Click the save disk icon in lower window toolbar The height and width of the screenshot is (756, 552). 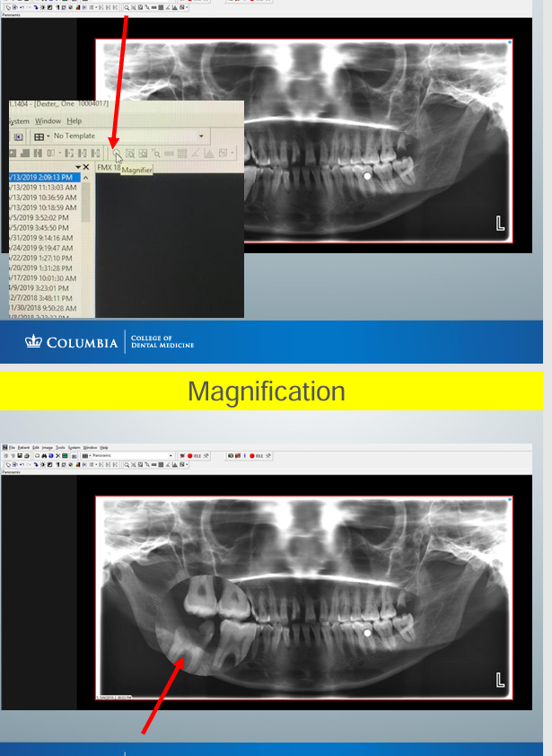pos(20,455)
